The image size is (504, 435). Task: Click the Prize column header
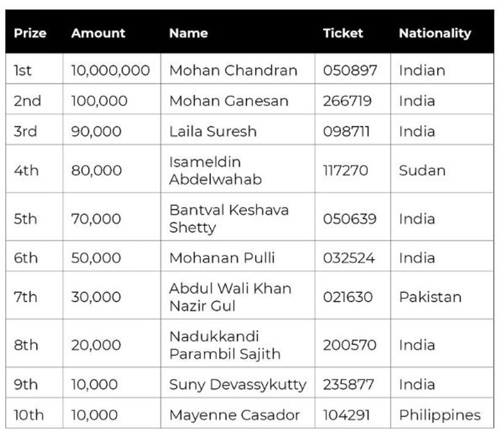pos(30,33)
